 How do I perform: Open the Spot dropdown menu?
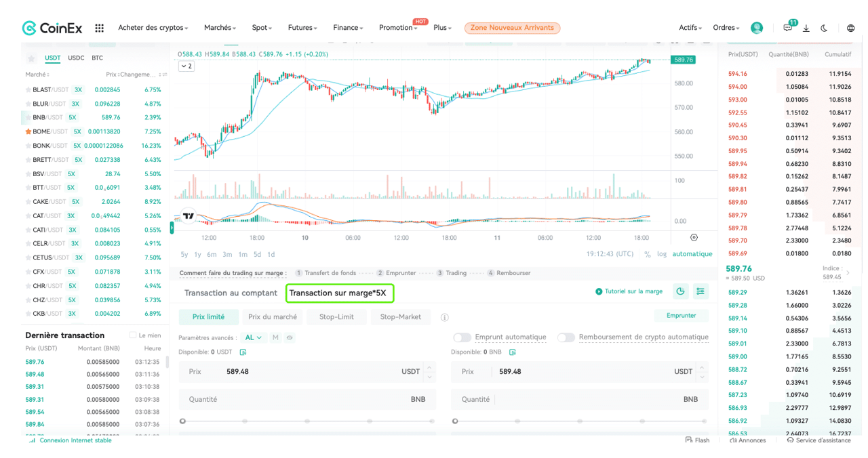coord(262,28)
